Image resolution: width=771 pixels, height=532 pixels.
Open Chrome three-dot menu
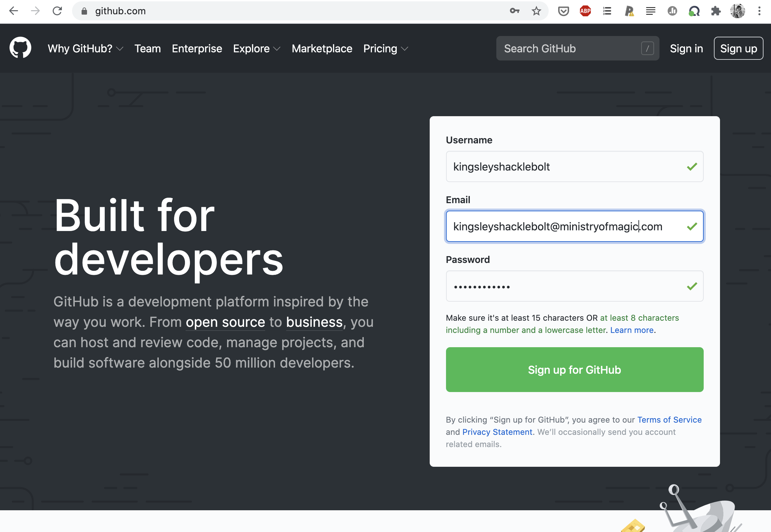click(759, 11)
